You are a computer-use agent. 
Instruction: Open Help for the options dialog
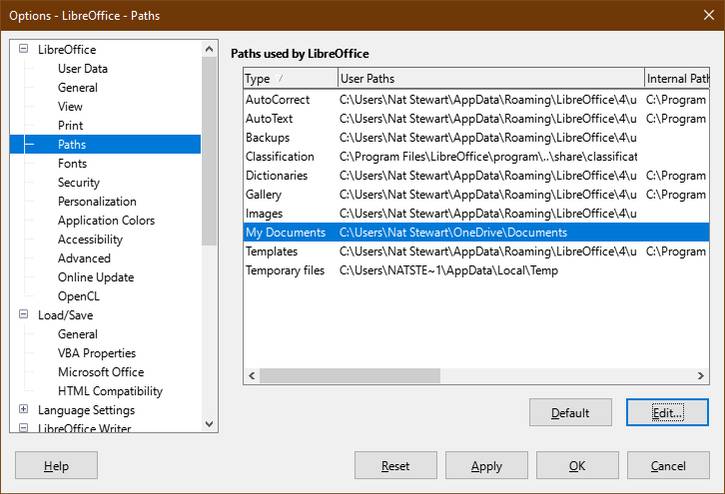(x=56, y=465)
